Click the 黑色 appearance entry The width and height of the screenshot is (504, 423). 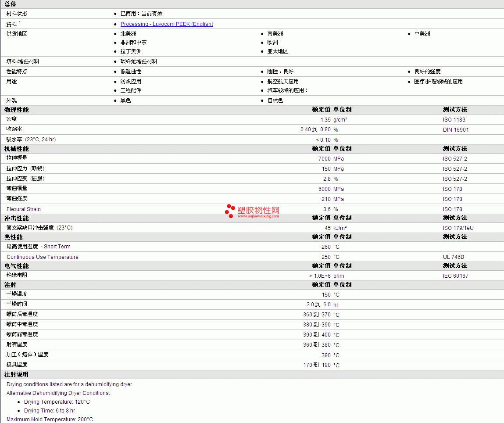[126, 100]
